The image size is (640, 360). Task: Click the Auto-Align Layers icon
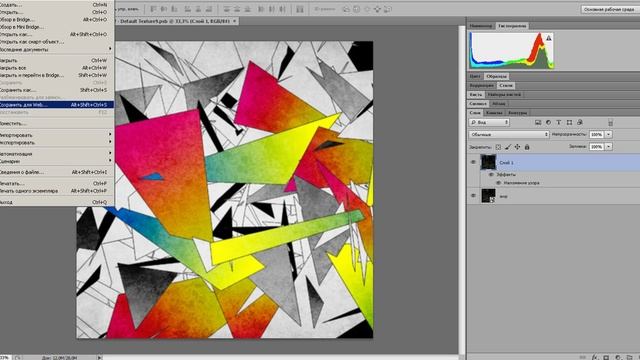pyautogui.click(x=300, y=9)
